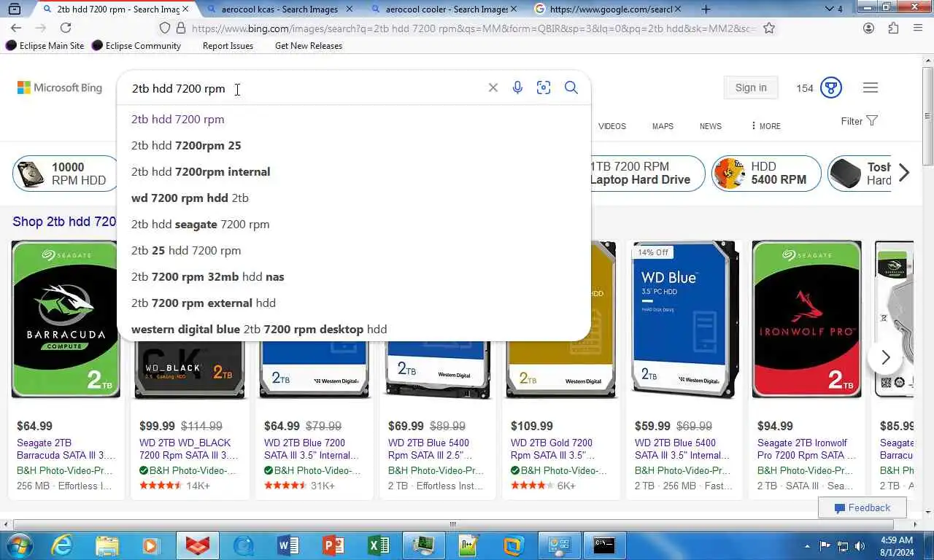
Task: Open the 14% Off WD Blue product image
Action: coord(684,319)
